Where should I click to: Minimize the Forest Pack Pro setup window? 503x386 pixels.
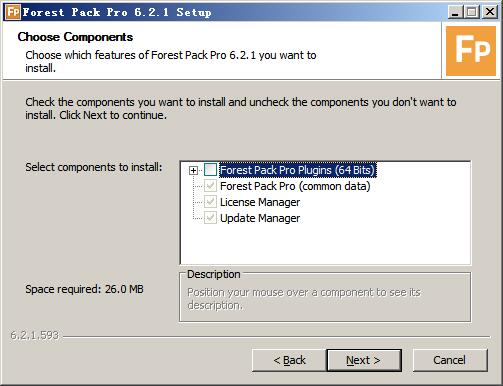(x=455, y=12)
